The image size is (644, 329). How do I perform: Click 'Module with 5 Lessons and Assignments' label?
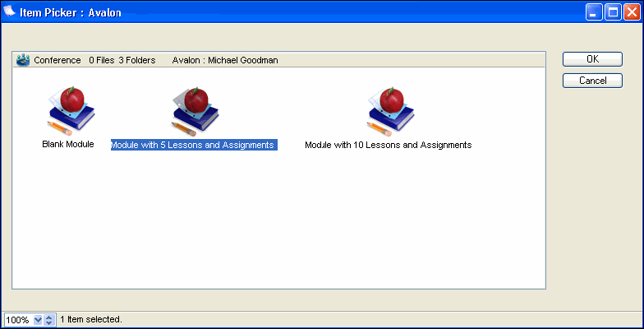point(193,145)
